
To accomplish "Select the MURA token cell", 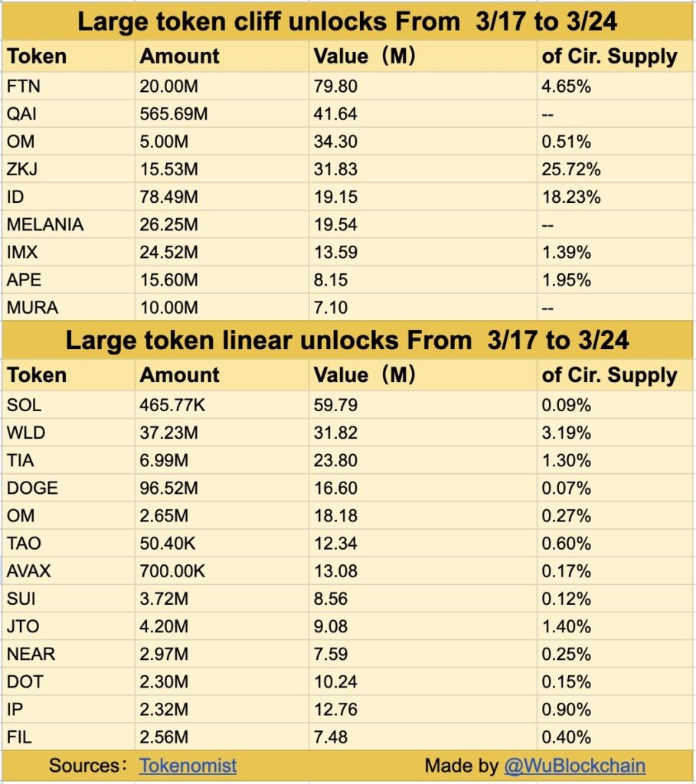I will click(x=33, y=307).
